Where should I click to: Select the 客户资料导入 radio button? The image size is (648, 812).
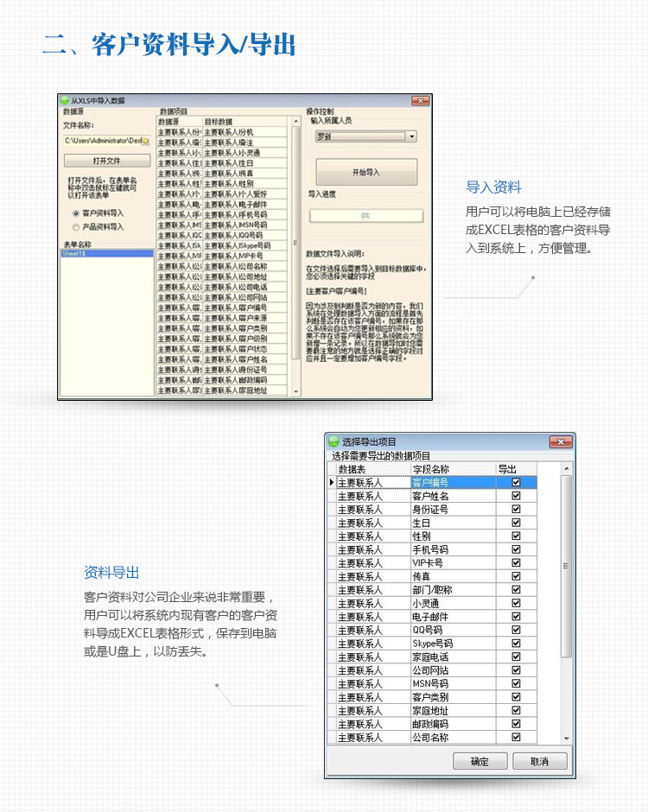pos(76,213)
